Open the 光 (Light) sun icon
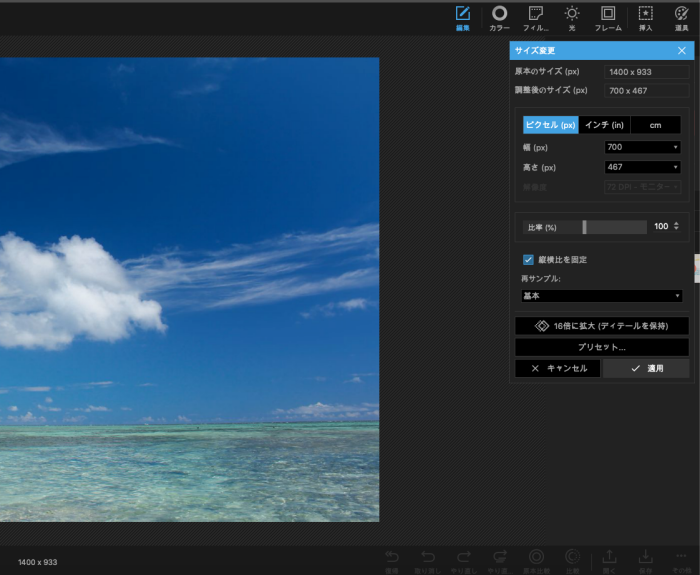 571,14
